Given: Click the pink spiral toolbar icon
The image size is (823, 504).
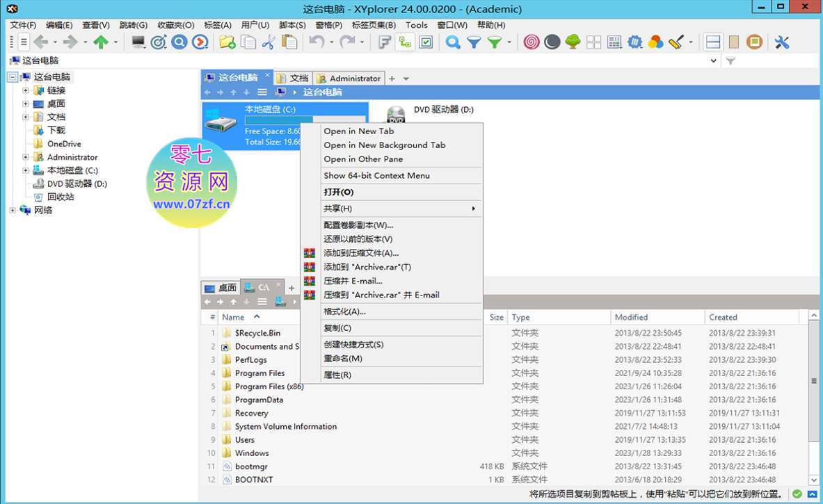Looking at the screenshot, I should point(531,42).
